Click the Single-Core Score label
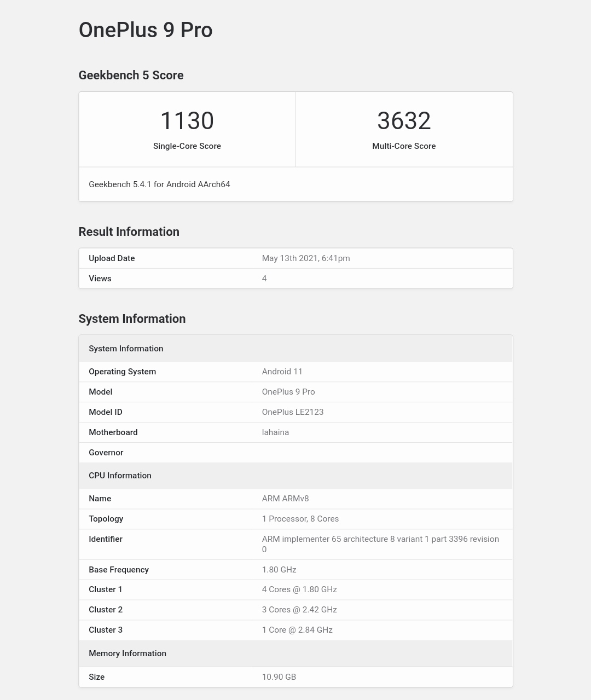This screenshot has width=591, height=700. pyautogui.click(x=187, y=146)
